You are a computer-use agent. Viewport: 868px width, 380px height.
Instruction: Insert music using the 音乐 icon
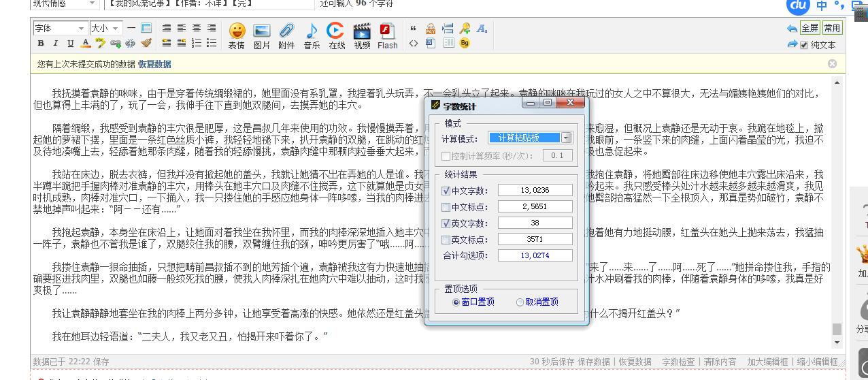[312, 35]
